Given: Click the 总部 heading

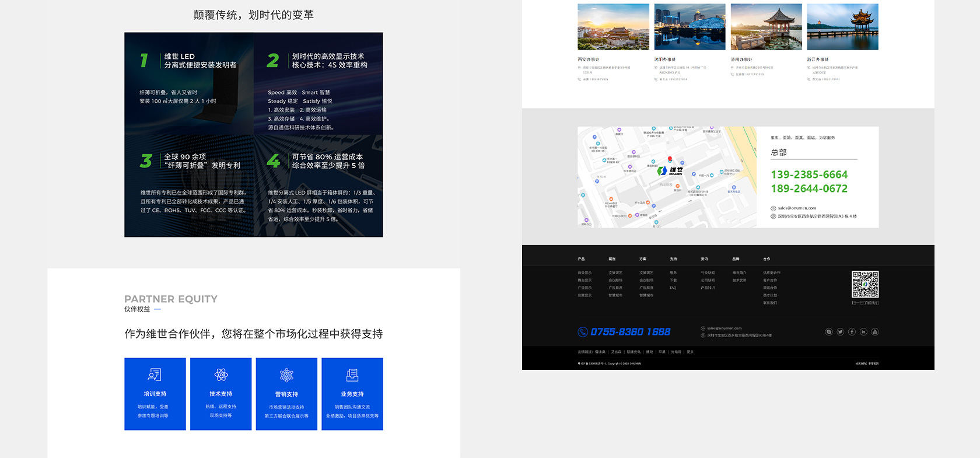Looking at the screenshot, I should coord(779,152).
